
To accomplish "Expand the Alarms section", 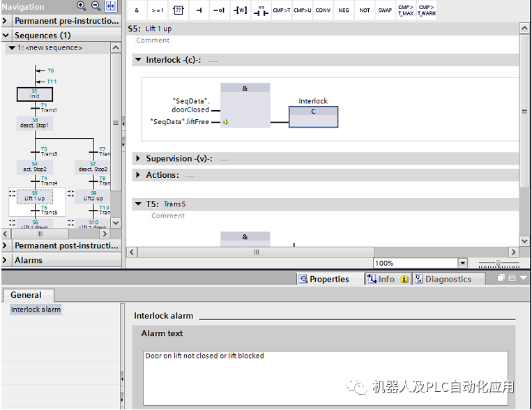I will [4, 260].
